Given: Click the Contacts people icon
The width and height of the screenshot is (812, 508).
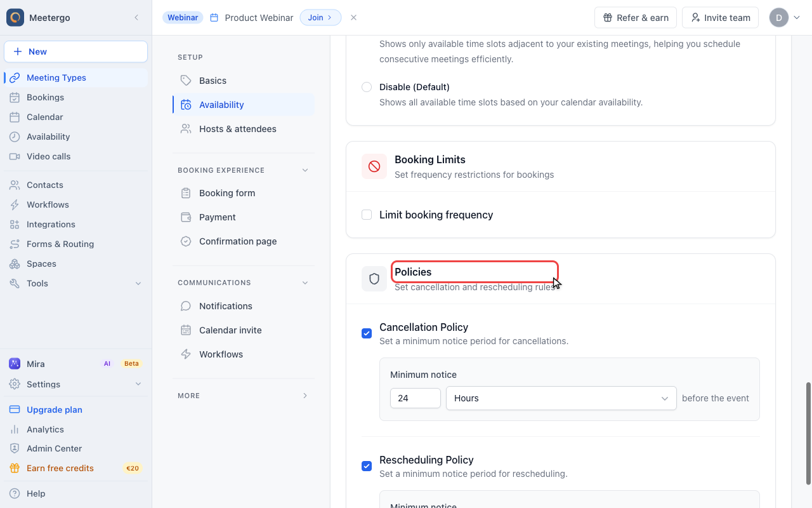Looking at the screenshot, I should pyautogui.click(x=15, y=185).
